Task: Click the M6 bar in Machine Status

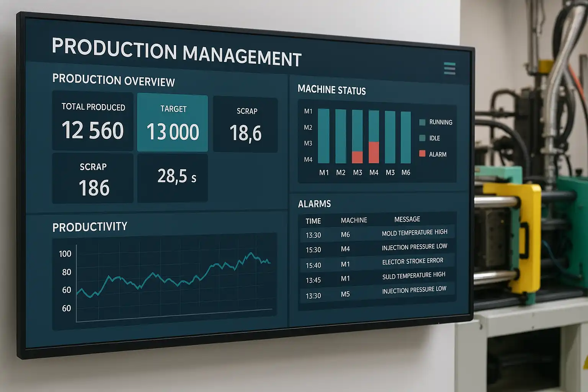Action: pyautogui.click(x=406, y=138)
